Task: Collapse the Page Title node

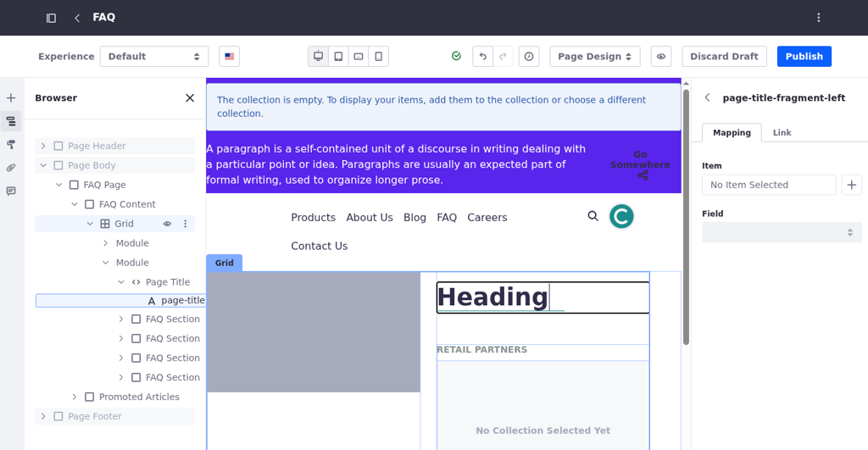Action: 120,282
